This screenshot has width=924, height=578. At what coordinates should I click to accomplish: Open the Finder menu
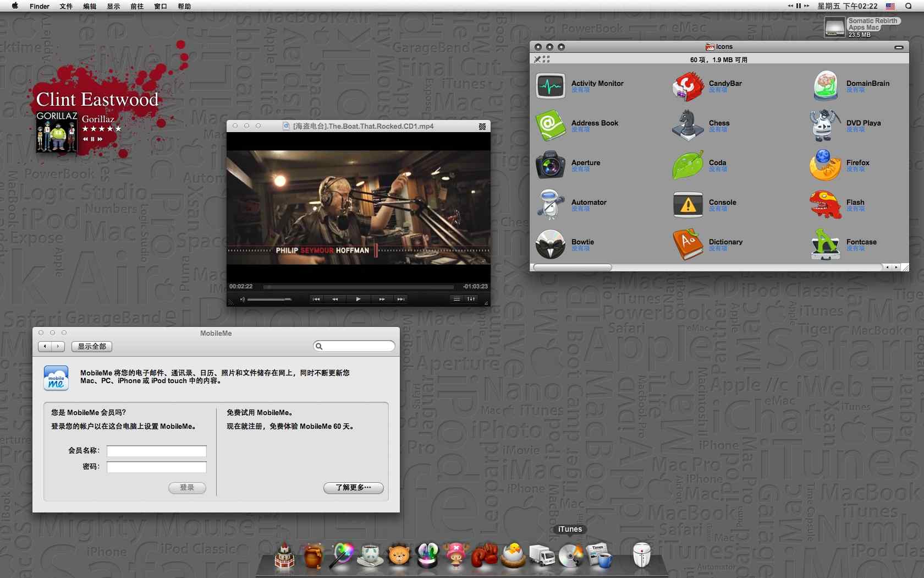40,6
